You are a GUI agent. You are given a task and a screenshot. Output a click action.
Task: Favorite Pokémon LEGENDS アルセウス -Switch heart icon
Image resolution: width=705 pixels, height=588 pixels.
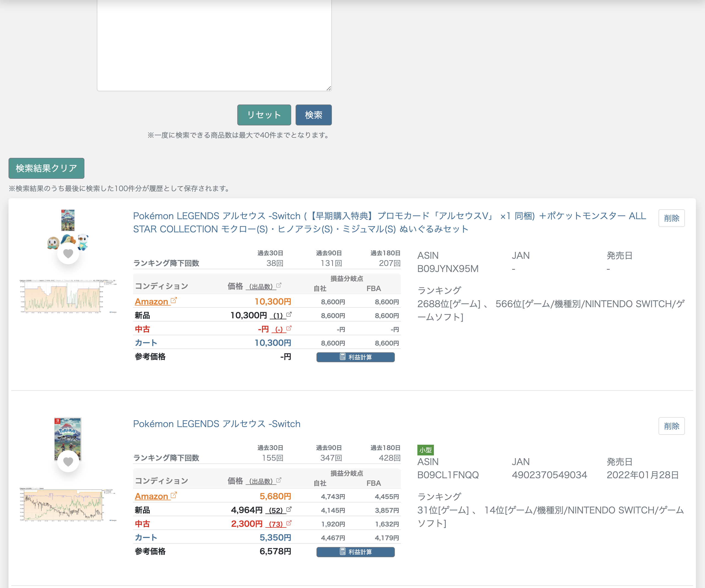(68, 462)
